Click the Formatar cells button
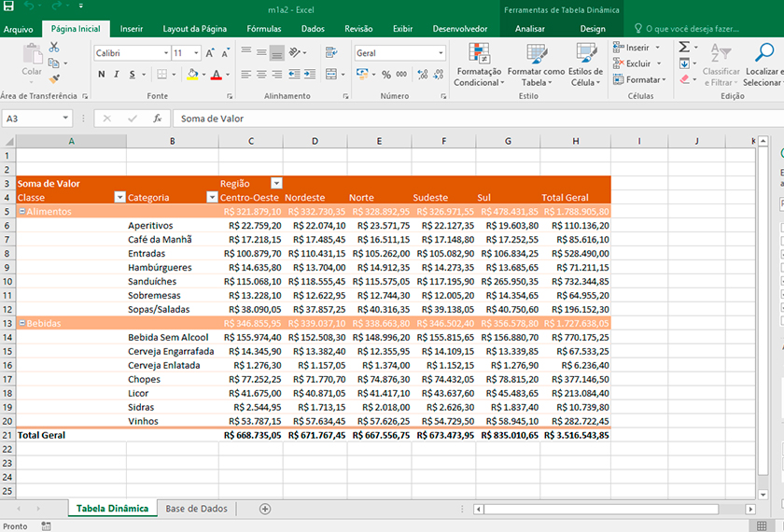This screenshot has height=532, width=784. (639, 80)
